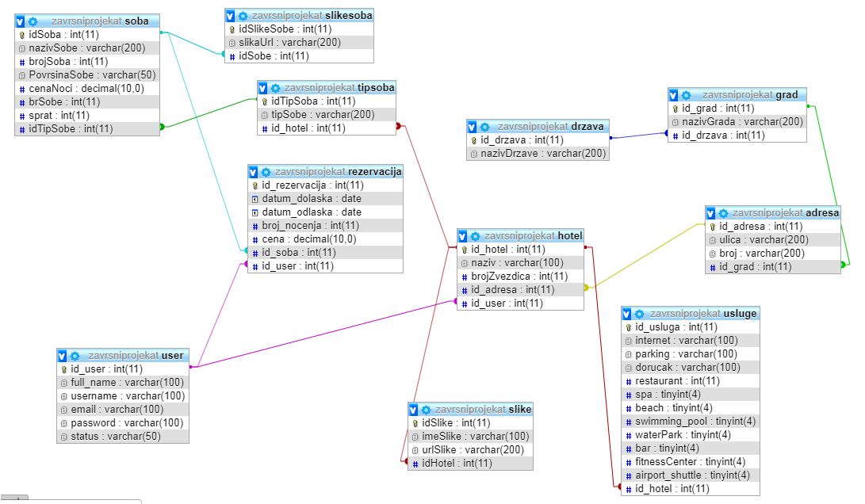Click the key icon next to id_usluga
Image resolution: width=865 pixels, height=504 pixels.
click(629, 327)
